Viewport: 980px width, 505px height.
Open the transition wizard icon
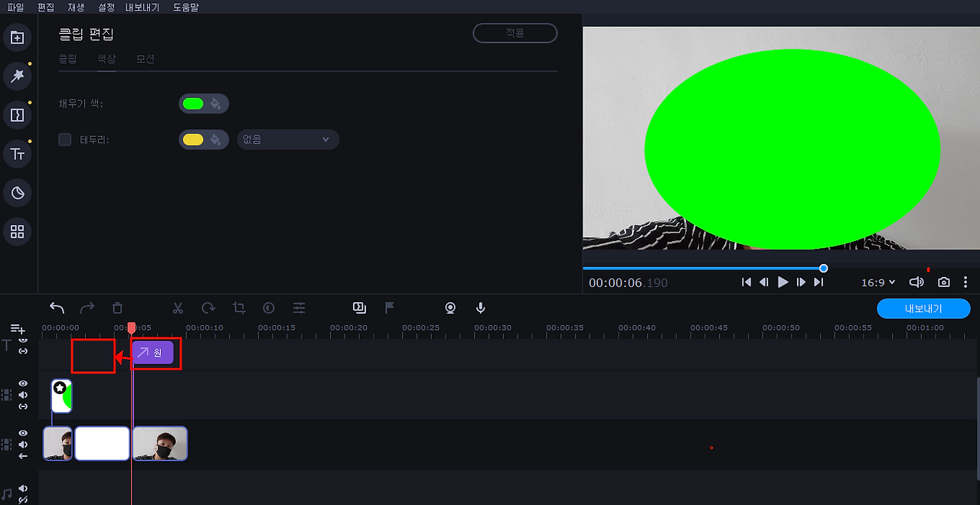tap(359, 308)
